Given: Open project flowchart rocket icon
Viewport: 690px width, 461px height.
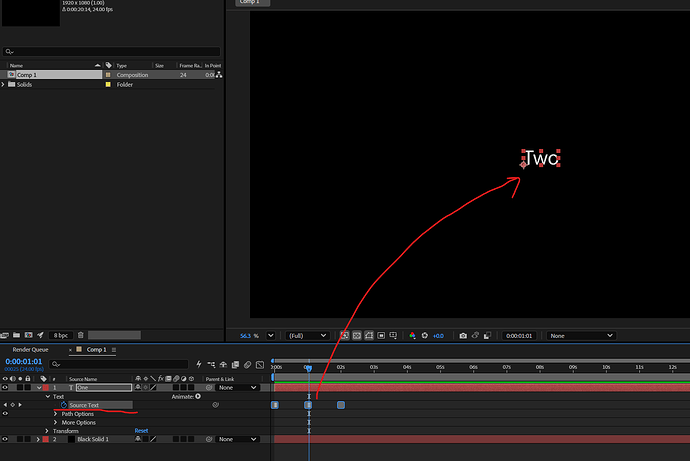Looking at the screenshot, I should [40, 335].
